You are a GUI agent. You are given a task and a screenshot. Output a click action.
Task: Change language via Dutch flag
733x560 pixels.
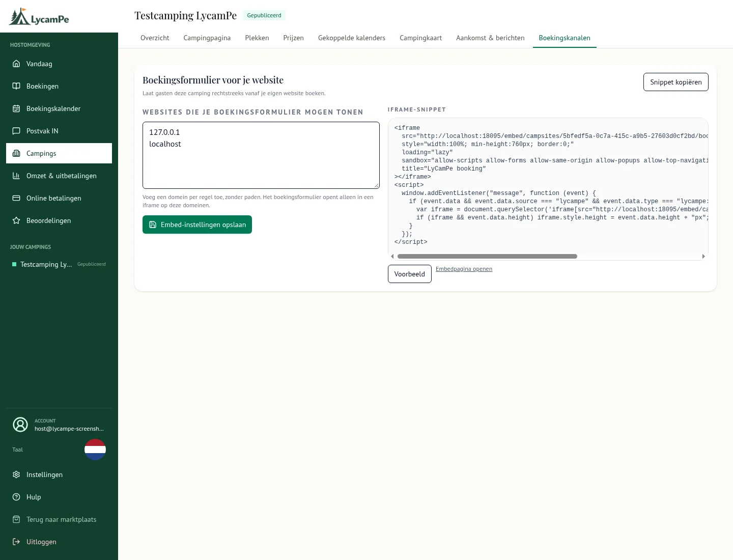(x=95, y=450)
